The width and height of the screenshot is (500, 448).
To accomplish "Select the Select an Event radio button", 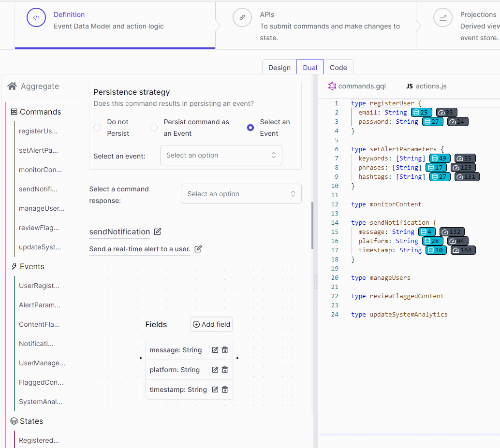I will [250, 128].
